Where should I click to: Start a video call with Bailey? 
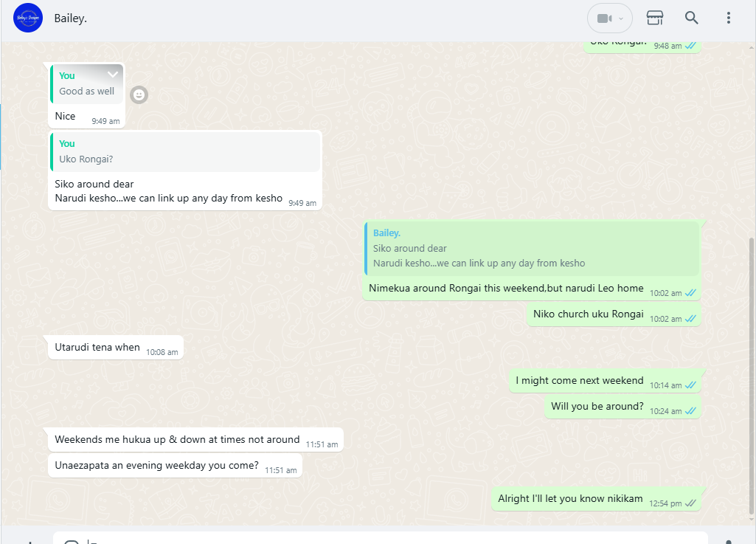[604, 18]
